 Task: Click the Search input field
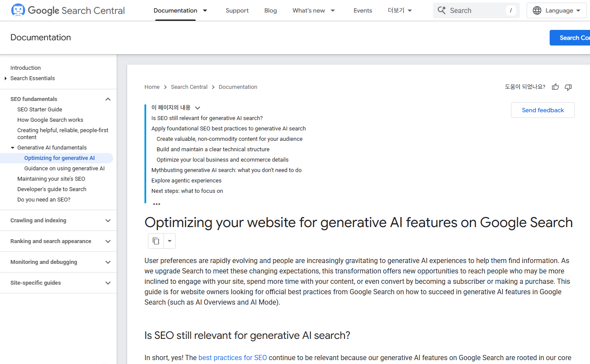coord(476,10)
